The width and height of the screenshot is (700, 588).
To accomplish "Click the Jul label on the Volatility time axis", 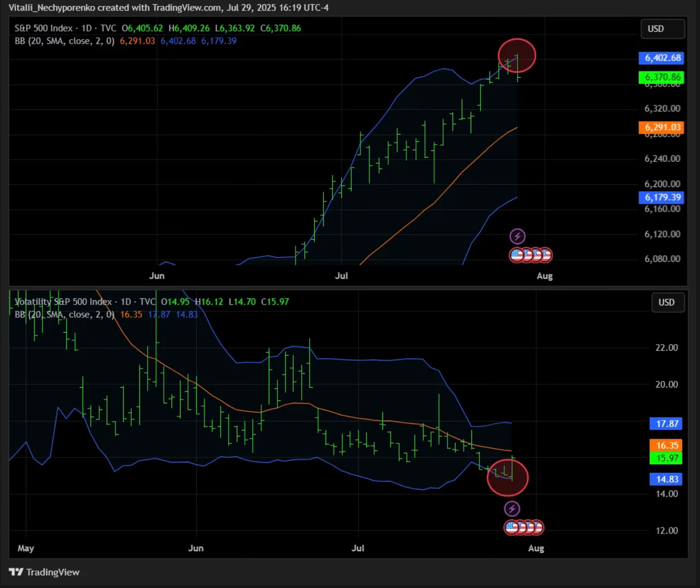I will [358, 548].
